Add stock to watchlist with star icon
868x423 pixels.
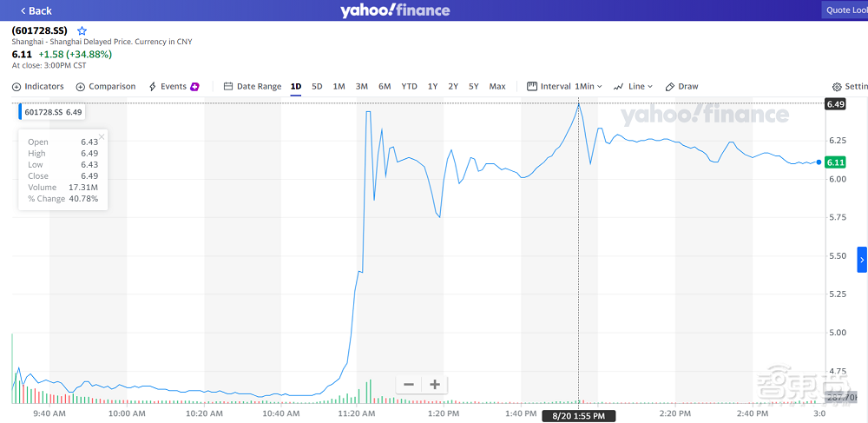coord(82,30)
